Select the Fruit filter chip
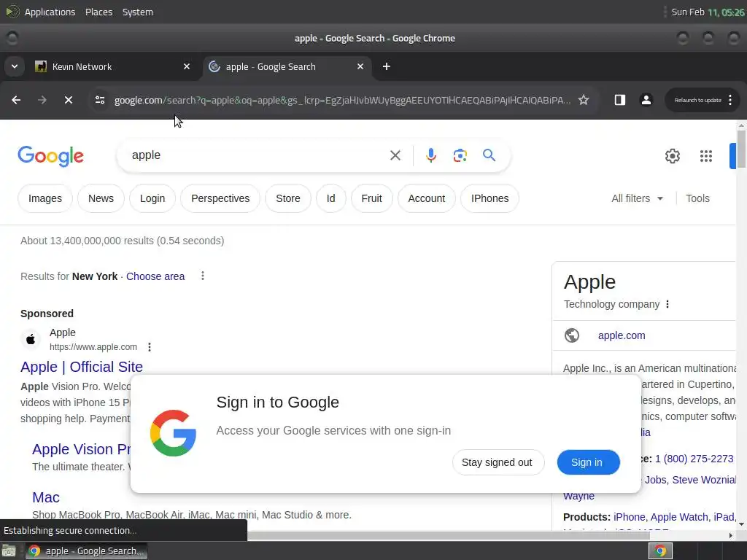This screenshot has height=560, width=747. point(371,198)
